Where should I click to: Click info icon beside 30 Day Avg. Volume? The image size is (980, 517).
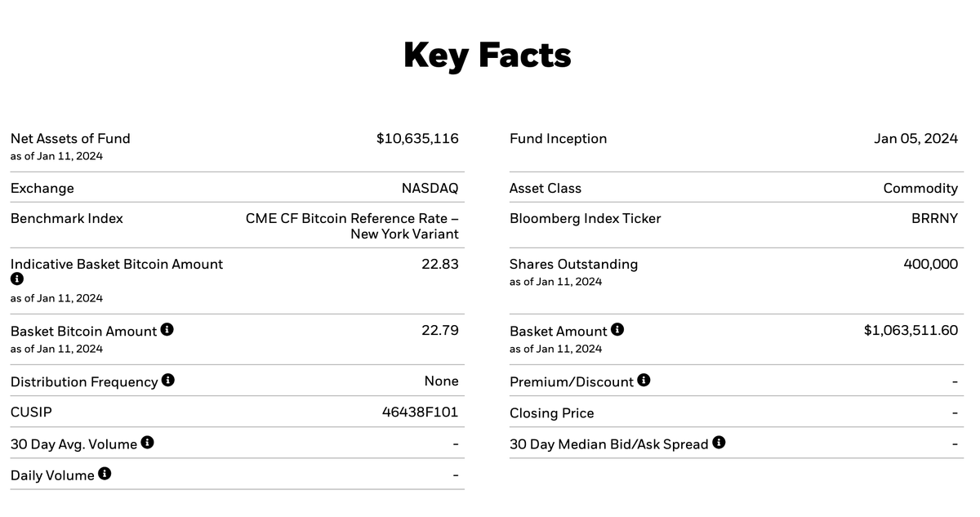148,443
